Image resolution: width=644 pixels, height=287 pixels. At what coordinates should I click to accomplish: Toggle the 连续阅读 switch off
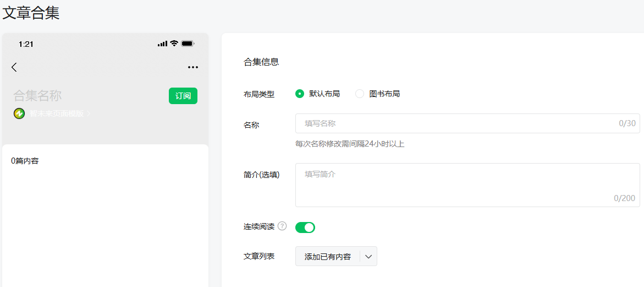(x=305, y=228)
